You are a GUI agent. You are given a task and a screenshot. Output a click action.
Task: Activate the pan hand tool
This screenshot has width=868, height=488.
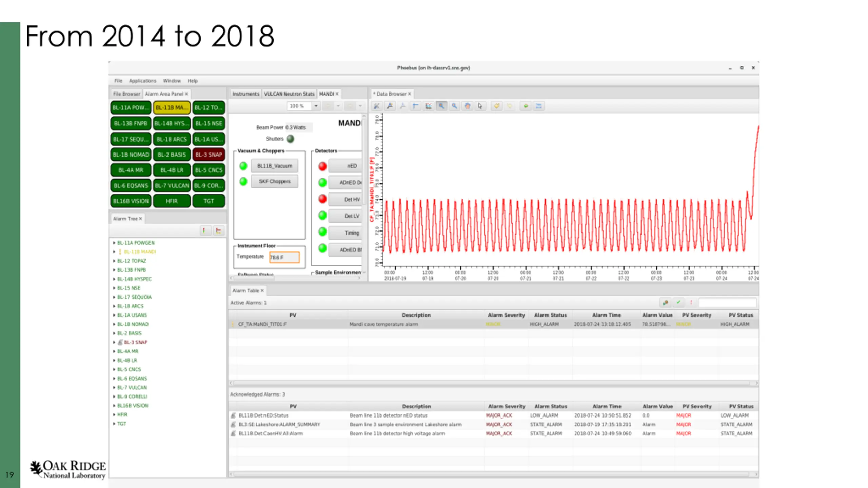click(467, 106)
